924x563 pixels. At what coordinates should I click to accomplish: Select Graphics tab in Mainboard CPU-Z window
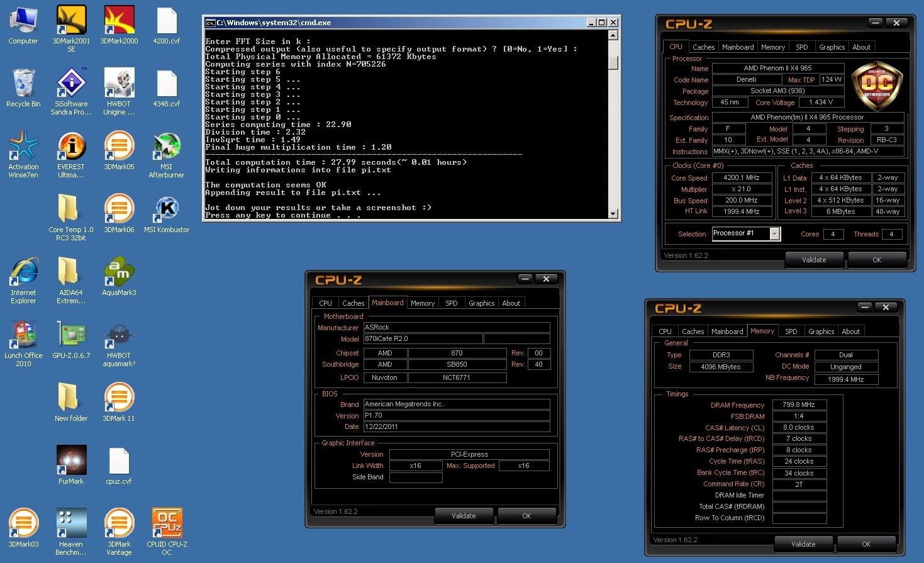point(481,303)
